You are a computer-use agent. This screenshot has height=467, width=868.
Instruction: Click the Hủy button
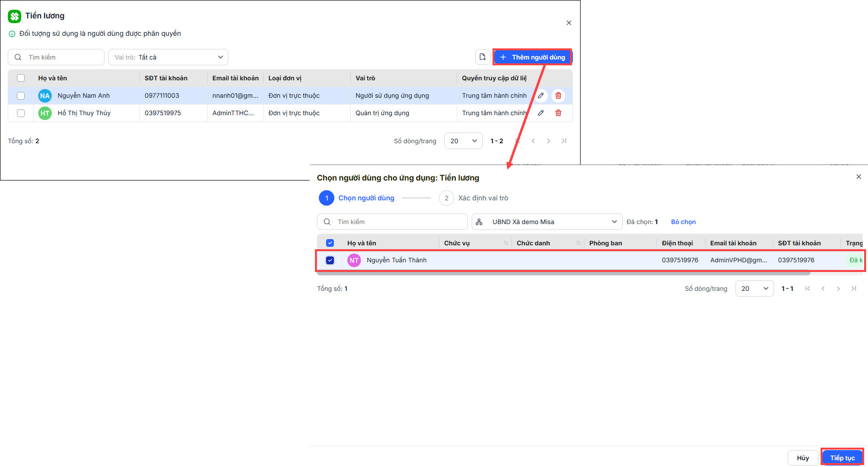tap(803, 458)
